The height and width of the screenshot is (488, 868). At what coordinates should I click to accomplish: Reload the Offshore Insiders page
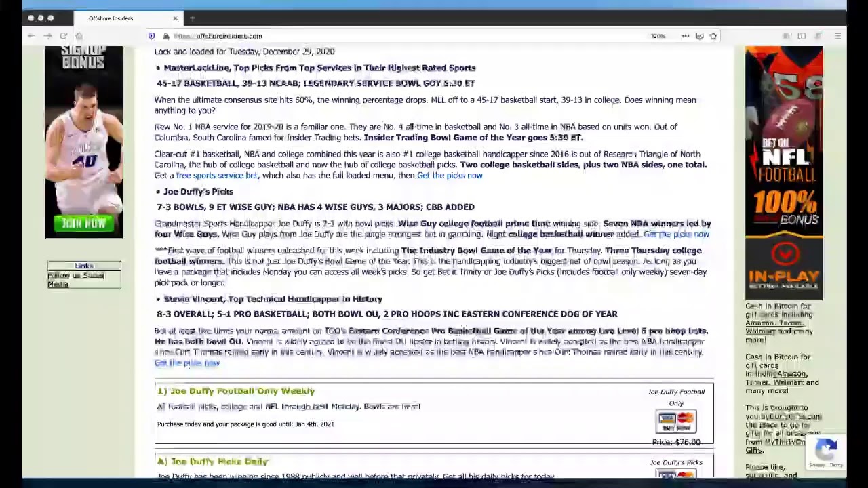click(x=63, y=36)
